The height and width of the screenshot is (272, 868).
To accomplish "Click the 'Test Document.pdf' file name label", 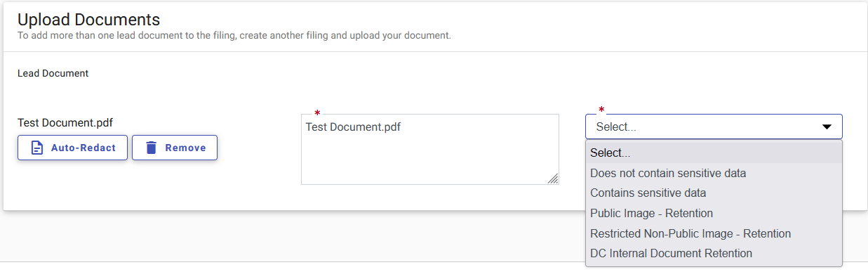I will (x=65, y=123).
